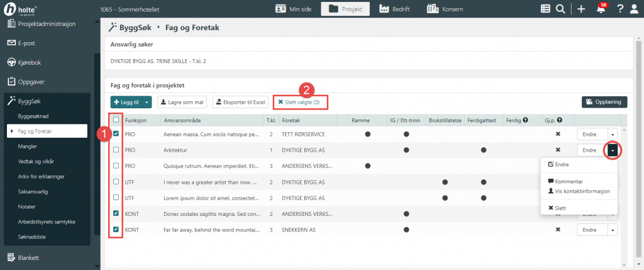Open the Opplæring video button

click(x=604, y=102)
